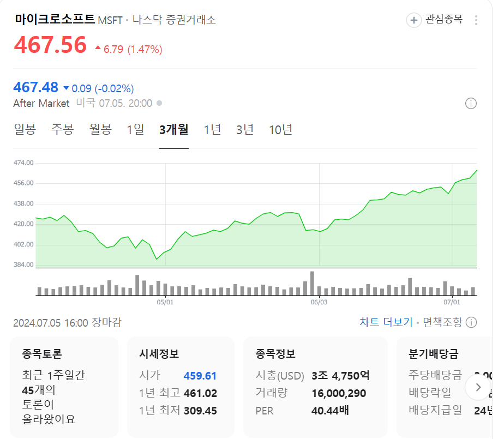The height and width of the screenshot is (439, 504).
Task: Click 관심종목 watchlist button label
Action: click(444, 19)
